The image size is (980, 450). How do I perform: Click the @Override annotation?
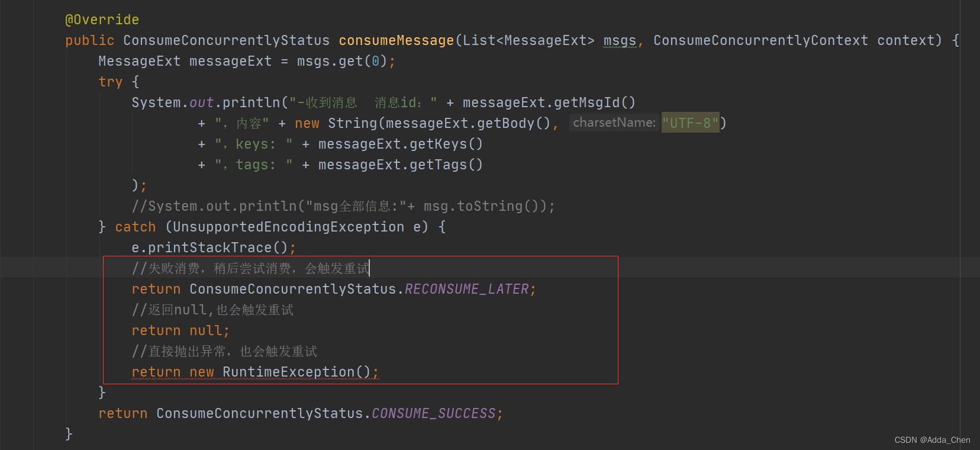point(102,20)
